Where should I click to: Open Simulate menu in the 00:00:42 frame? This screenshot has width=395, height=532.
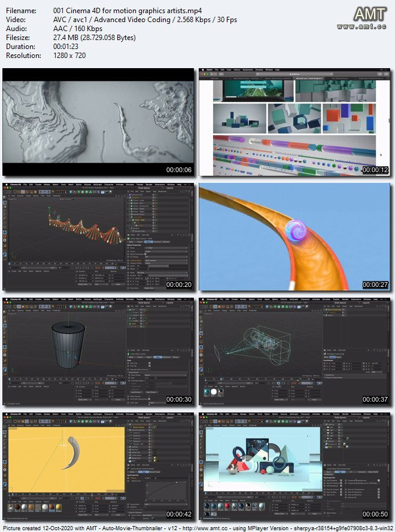pos(130,414)
